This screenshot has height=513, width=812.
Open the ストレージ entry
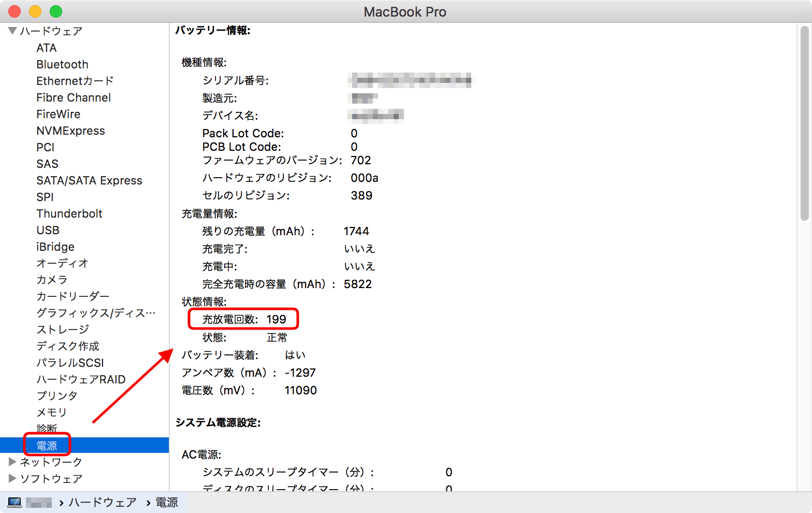(x=63, y=330)
